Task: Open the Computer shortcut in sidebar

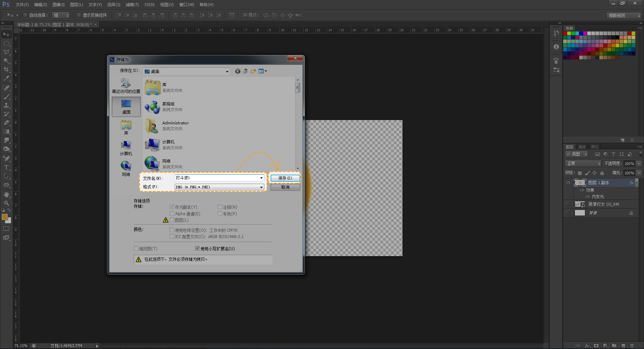Action: coord(126,148)
